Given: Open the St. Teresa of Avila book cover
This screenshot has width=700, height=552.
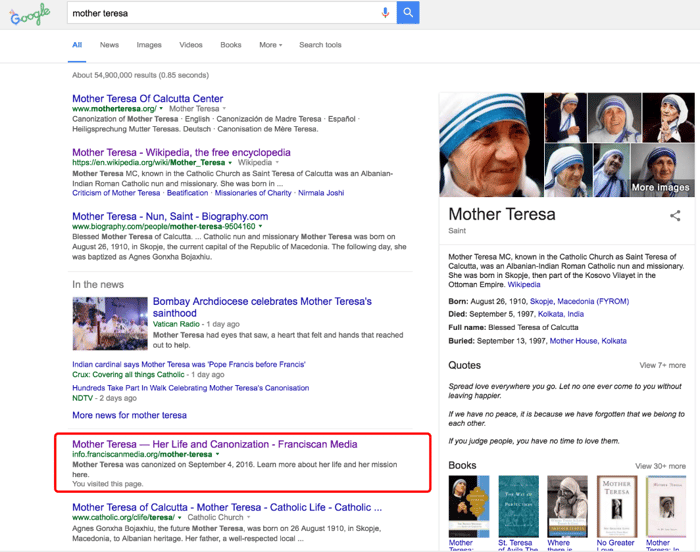Looking at the screenshot, I should pos(518,506).
